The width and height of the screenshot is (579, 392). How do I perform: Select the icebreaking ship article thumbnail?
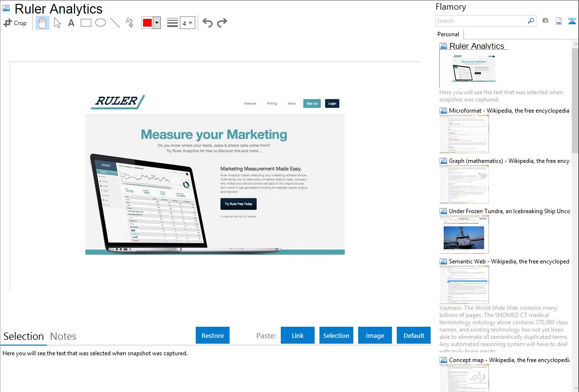coord(464,234)
